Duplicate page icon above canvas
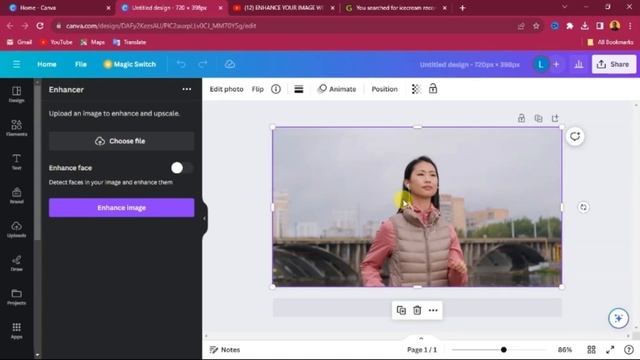This screenshot has width=640, height=360. point(538,118)
